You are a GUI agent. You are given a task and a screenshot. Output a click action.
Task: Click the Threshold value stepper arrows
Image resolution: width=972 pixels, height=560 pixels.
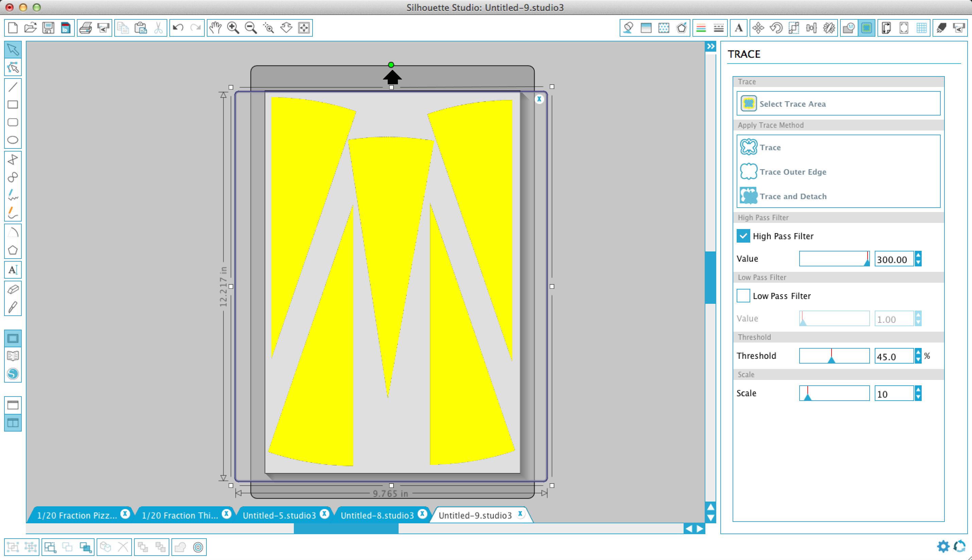919,356
